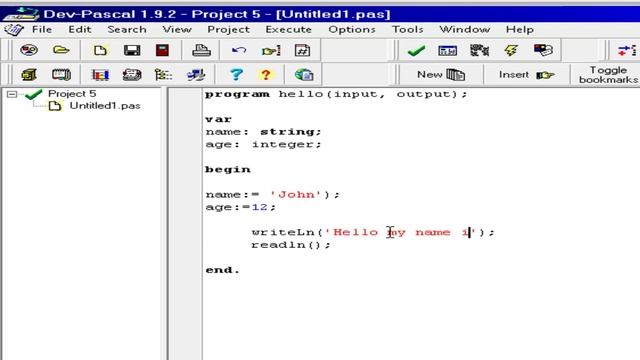Click the pointing hand goto icon
This screenshot has height=360, width=640.
tap(271, 51)
